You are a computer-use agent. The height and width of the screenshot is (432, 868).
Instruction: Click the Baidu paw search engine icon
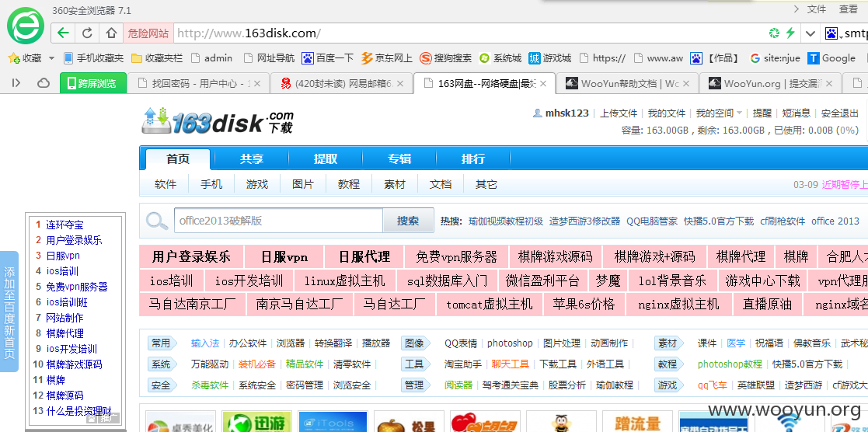click(x=831, y=33)
